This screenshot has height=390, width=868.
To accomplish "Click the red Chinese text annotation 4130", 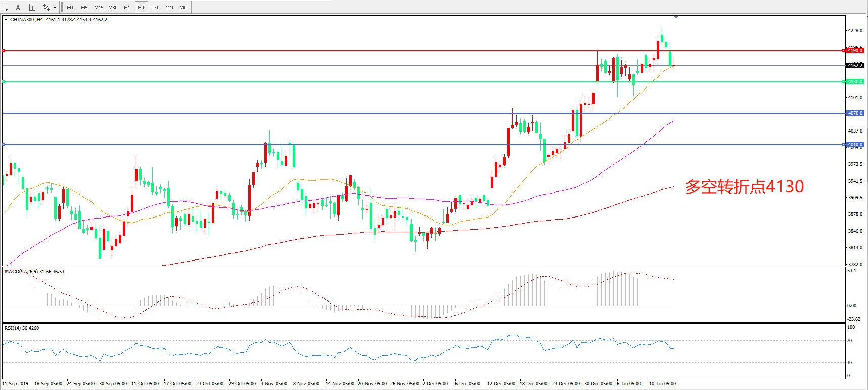I will [x=744, y=187].
